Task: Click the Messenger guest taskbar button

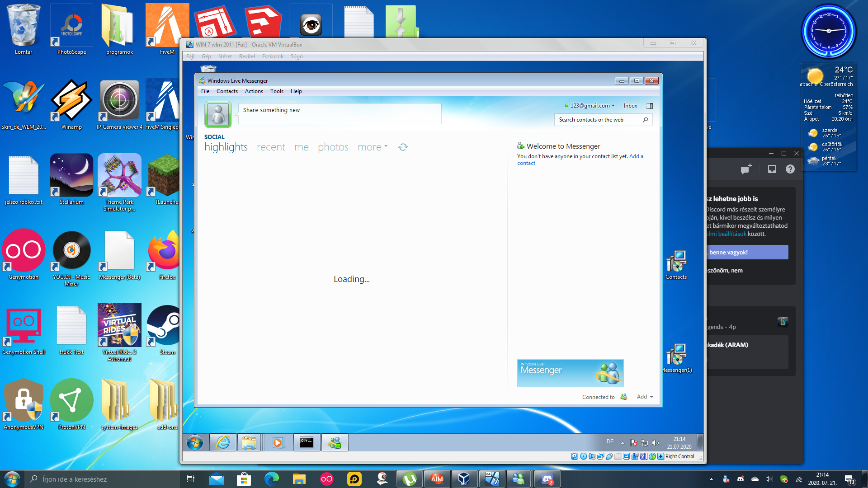Action: (x=335, y=442)
